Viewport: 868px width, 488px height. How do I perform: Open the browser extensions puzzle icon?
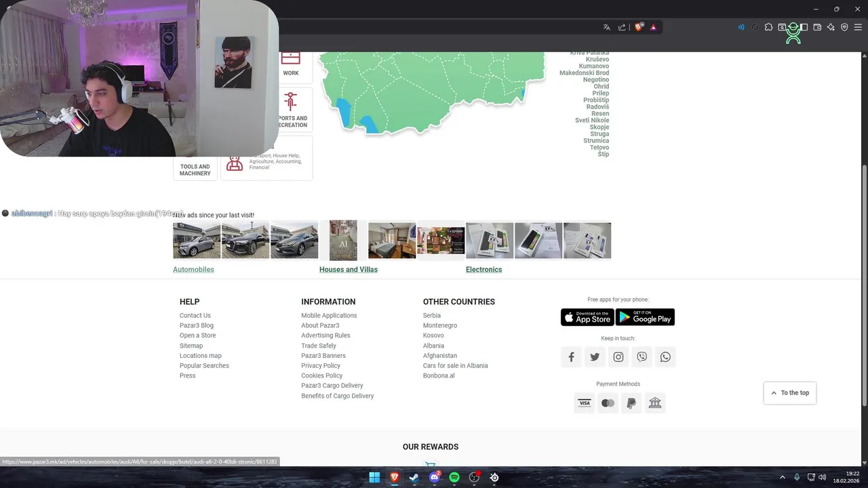click(x=768, y=27)
